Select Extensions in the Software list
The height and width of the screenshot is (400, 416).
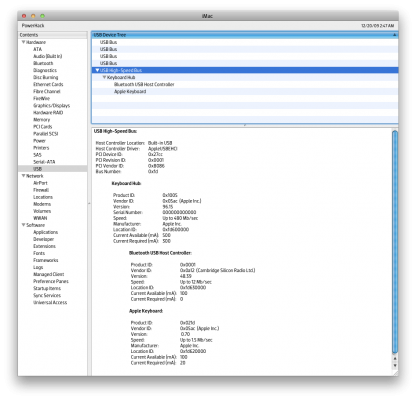[x=44, y=246]
